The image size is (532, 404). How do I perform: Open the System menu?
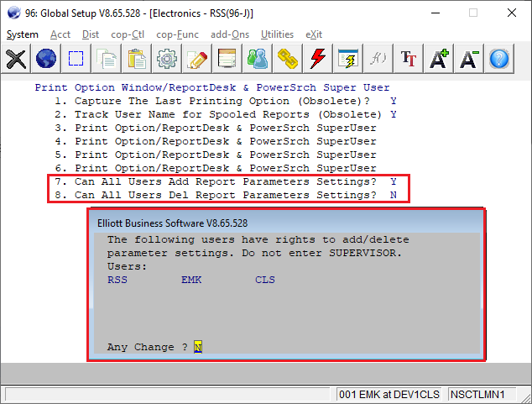pos(23,34)
